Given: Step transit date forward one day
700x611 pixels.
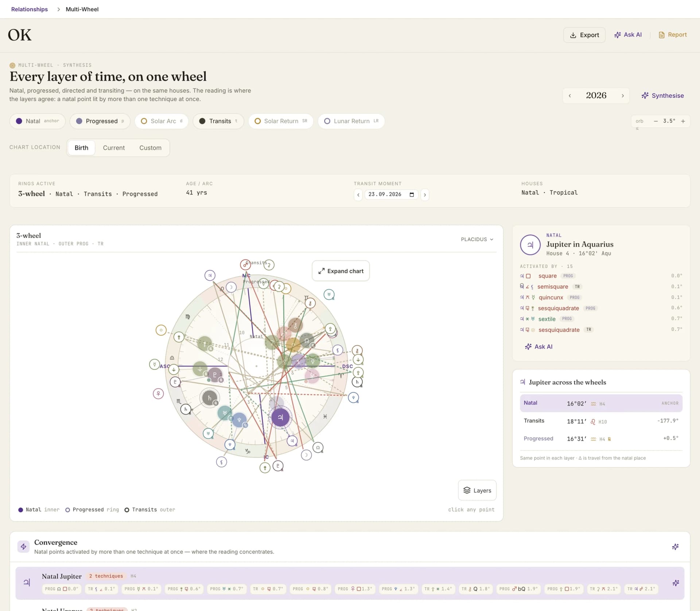Looking at the screenshot, I should tap(425, 195).
